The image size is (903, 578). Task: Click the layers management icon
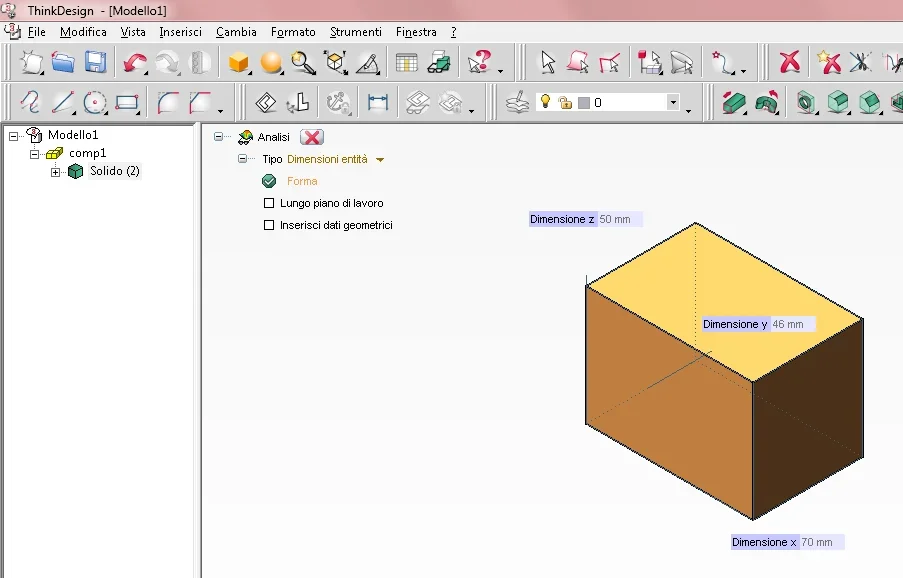coord(517,102)
